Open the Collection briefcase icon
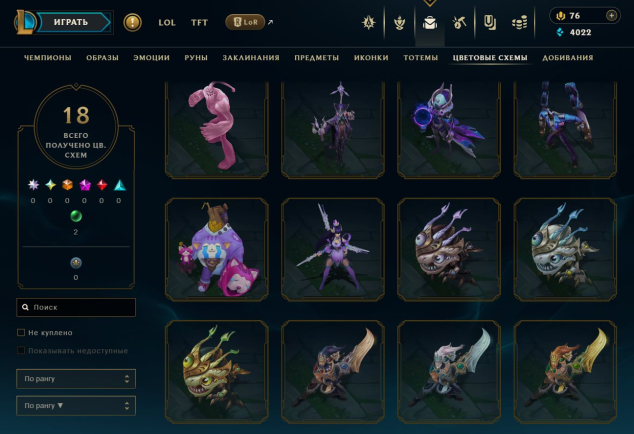 pyautogui.click(x=430, y=23)
